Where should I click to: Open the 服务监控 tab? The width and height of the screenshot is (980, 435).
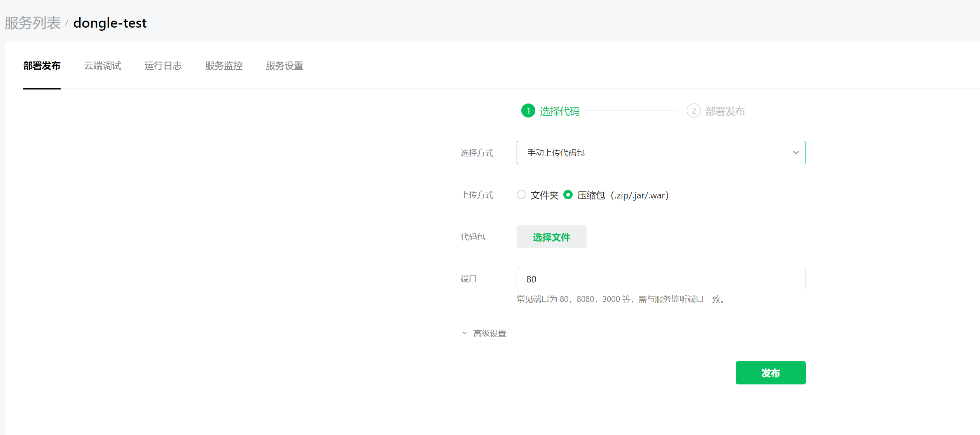coord(224,66)
